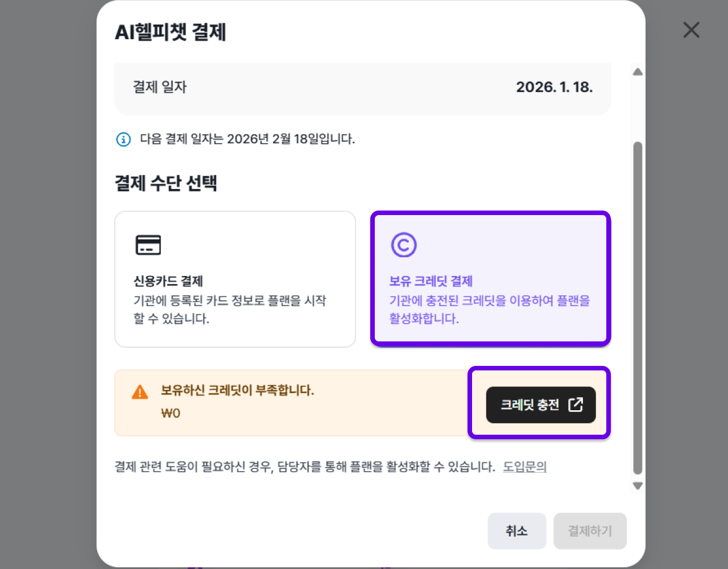Click the scrollbar down arrow
Screen dimensions: 728x569
pos(637,486)
